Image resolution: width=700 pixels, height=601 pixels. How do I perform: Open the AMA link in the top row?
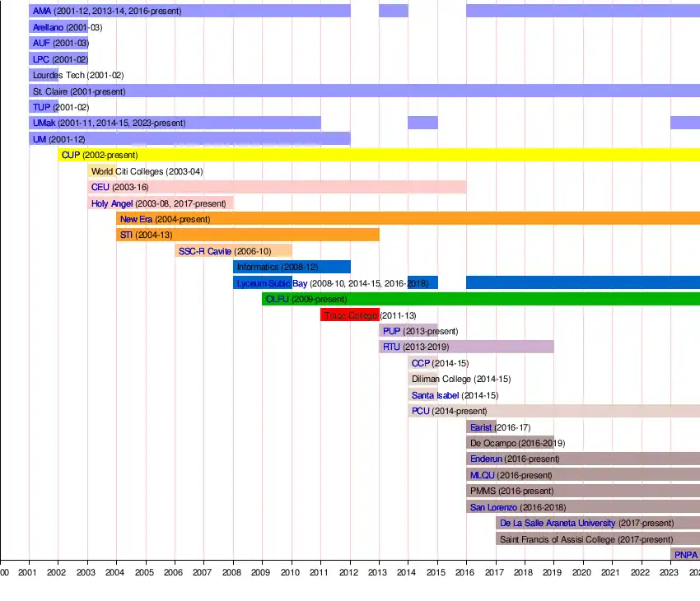coord(42,12)
